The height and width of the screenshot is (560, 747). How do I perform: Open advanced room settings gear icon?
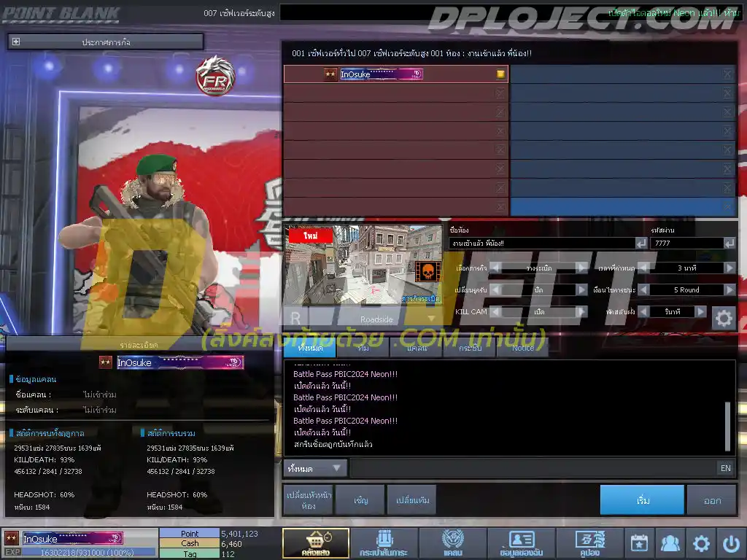(724, 318)
